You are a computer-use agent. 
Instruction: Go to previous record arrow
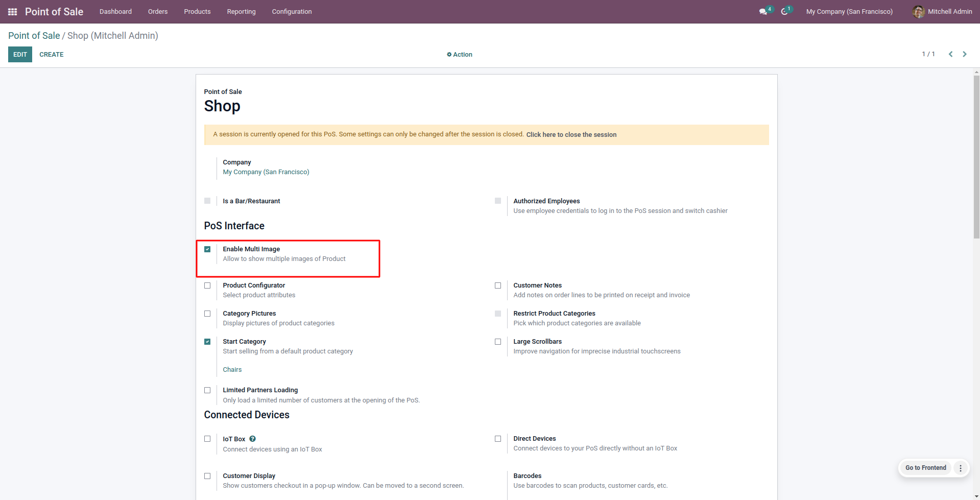tap(950, 54)
